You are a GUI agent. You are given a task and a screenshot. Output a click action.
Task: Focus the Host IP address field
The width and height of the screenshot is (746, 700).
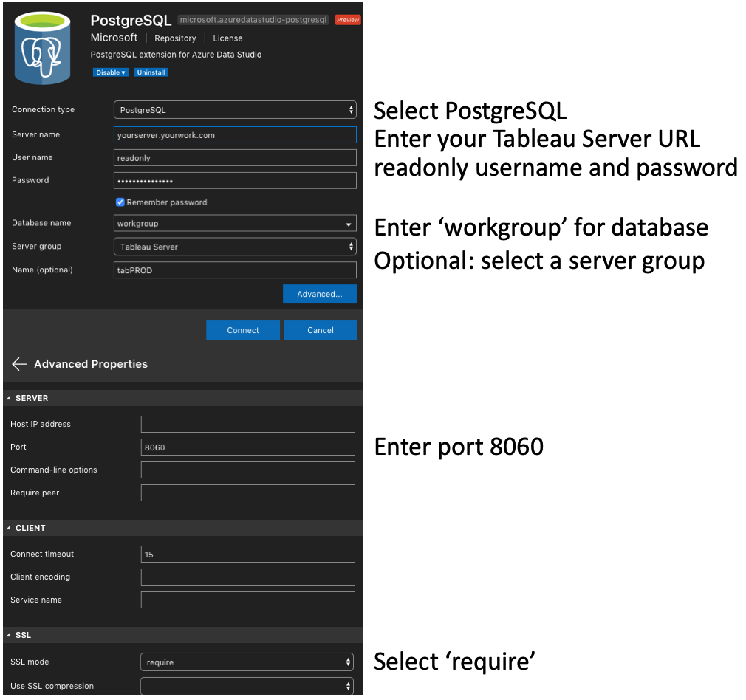tap(248, 424)
